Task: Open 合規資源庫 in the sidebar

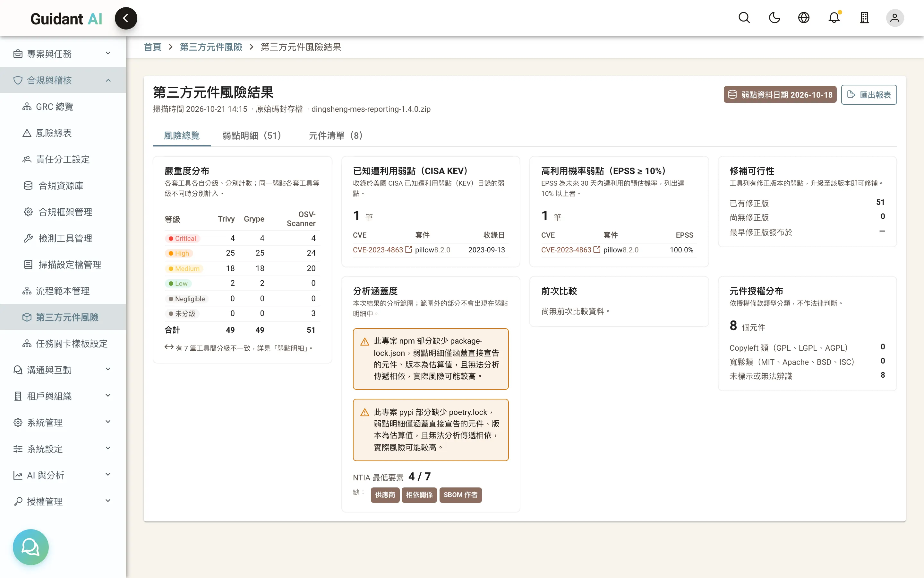Action: coord(63,186)
